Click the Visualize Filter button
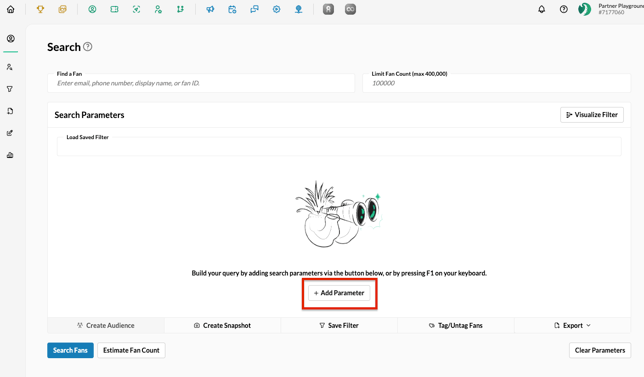The image size is (644, 377). [x=592, y=115]
